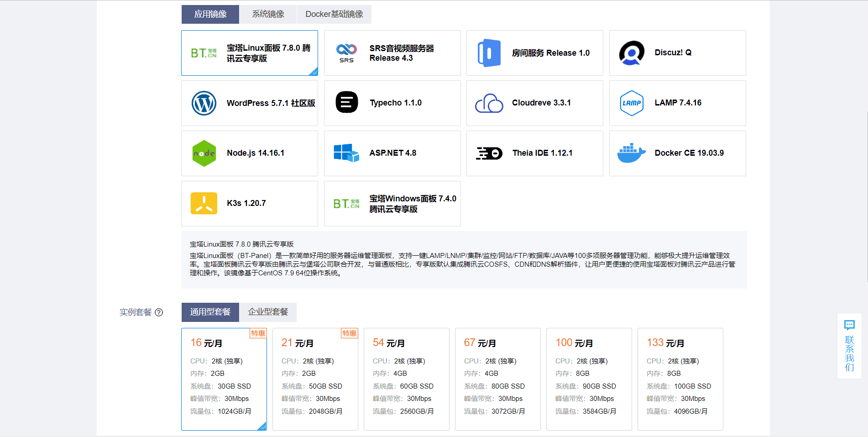This screenshot has height=437, width=868.
Task: Select the WordPress 5.7.1 社区版 image
Action: (249, 103)
